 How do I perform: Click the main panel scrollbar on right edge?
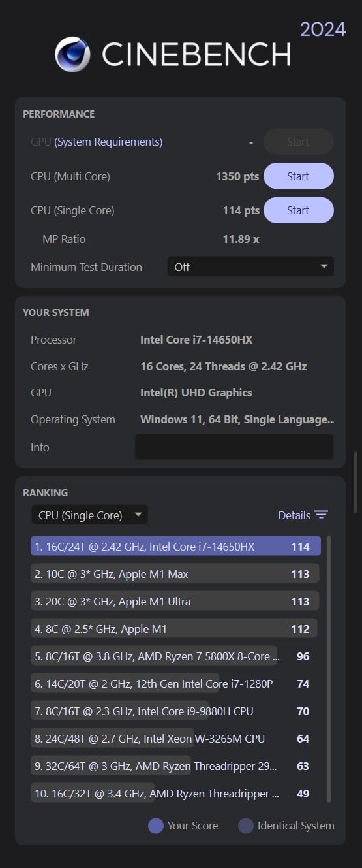355,482
